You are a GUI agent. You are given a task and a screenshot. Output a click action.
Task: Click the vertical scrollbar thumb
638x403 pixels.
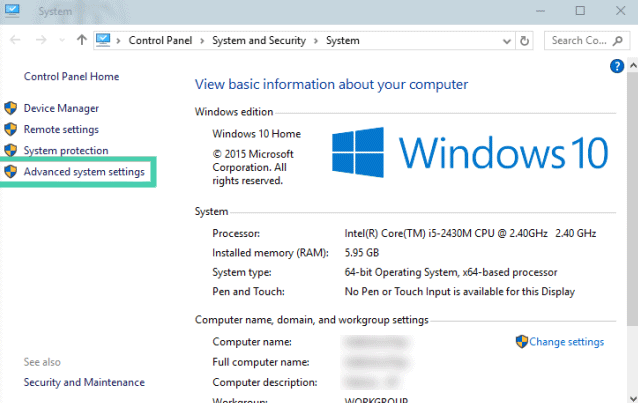coord(633,199)
